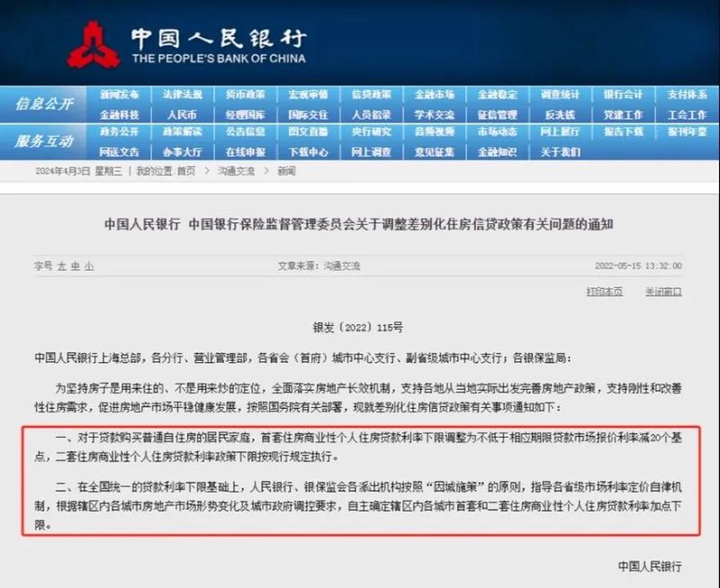Click the timestamp 2022-05-15 13:32:00
Image resolution: width=720 pixels, height=588 pixels.
pos(638,266)
